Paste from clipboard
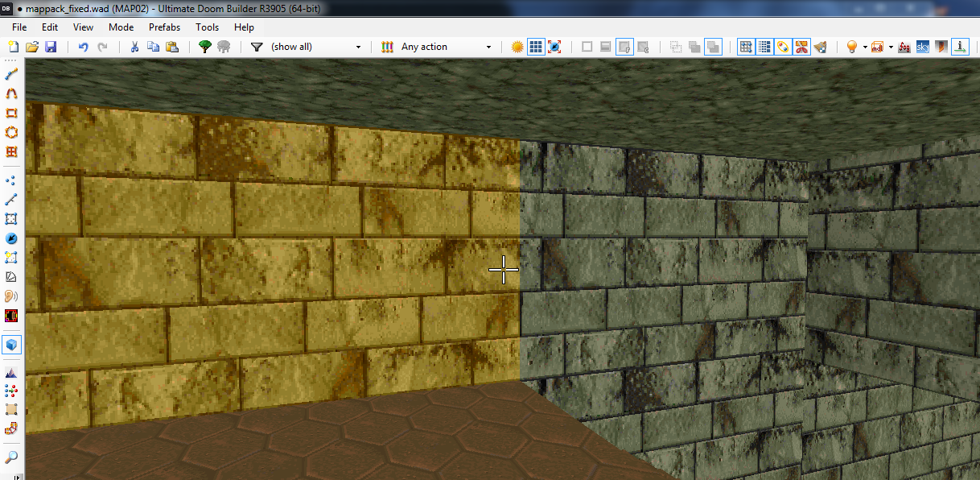 [172, 47]
